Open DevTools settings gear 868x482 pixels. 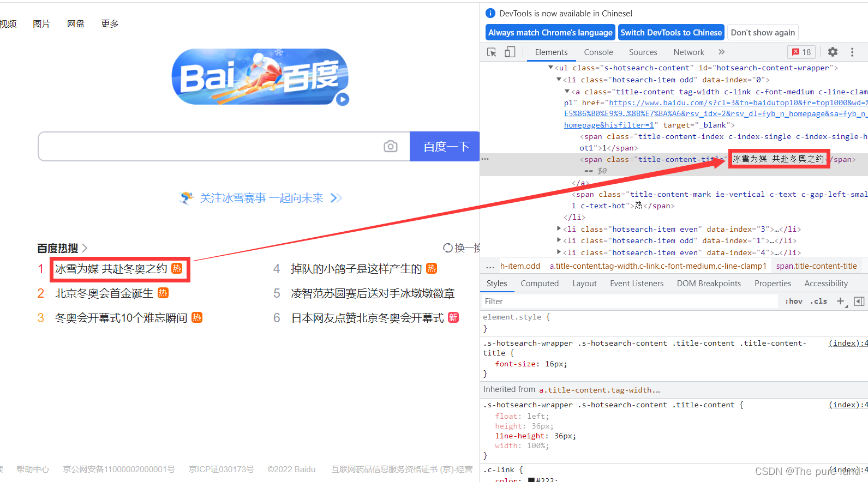click(x=833, y=52)
